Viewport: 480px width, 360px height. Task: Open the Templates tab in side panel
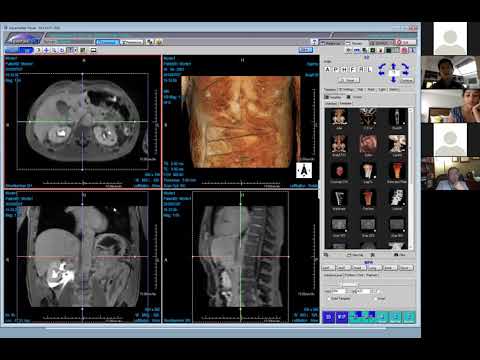click(x=330, y=90)
